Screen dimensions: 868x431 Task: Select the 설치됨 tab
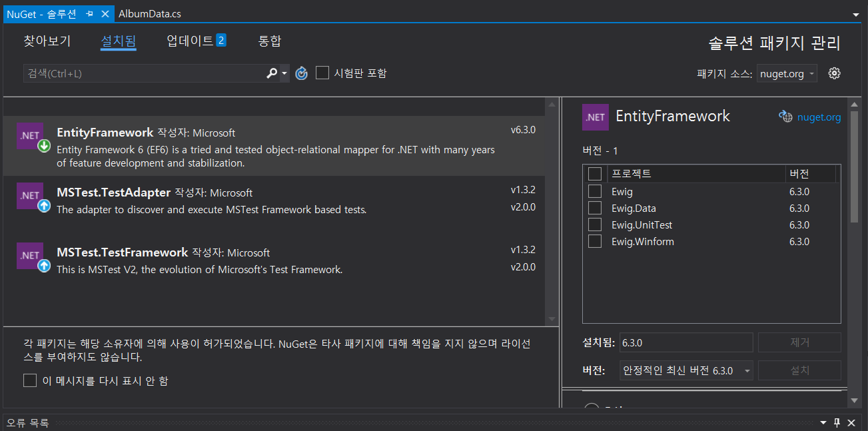pyautogui.click(x=119, y=41)
